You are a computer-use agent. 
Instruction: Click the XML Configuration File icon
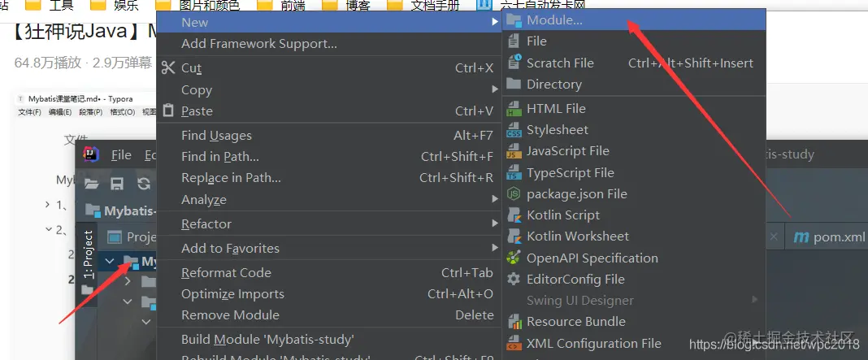pos(514,344)
